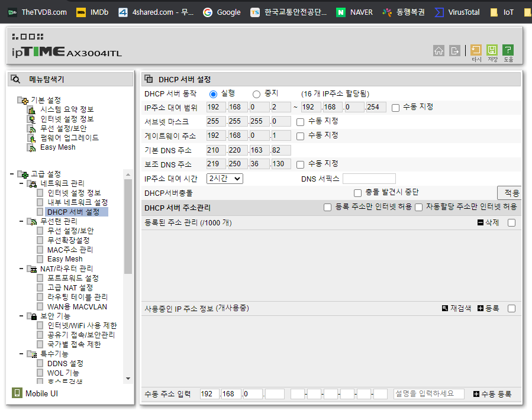
Task: Click the 기본 설정 folder icon
Action: tap(23, 100)
